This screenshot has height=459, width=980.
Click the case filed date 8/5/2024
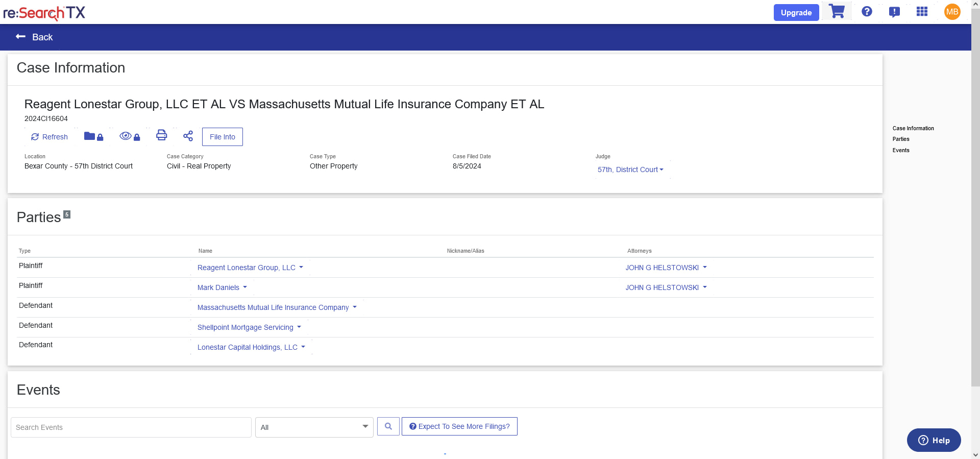[x=467, y=166]
